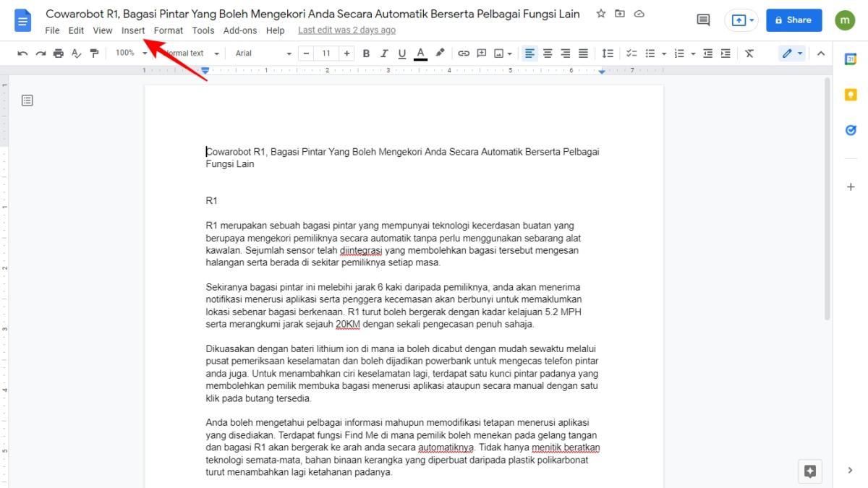
Task: Expand bulleted list style options
Action: pyautogui.click(x=664, y=53)
